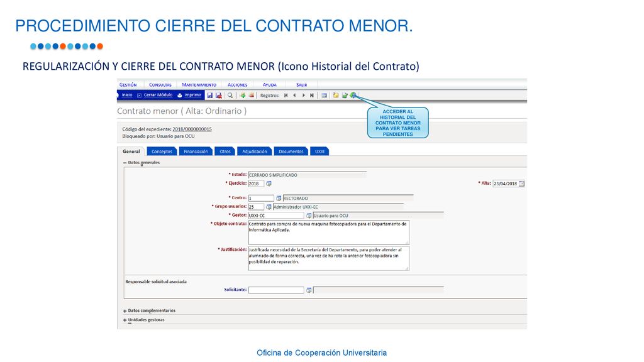The height and width of the screenshot is (362, 644).
Task: Click the red delete-record icon
Action: coord(252,96)
